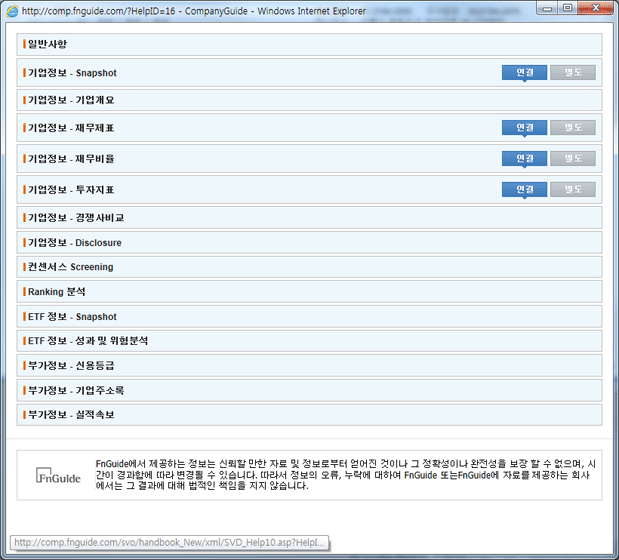Image resolution: width=619 pixels, height=560 pixels.
Task: Expand the Ranking 분석 section
Action: (x=57, y=291)
